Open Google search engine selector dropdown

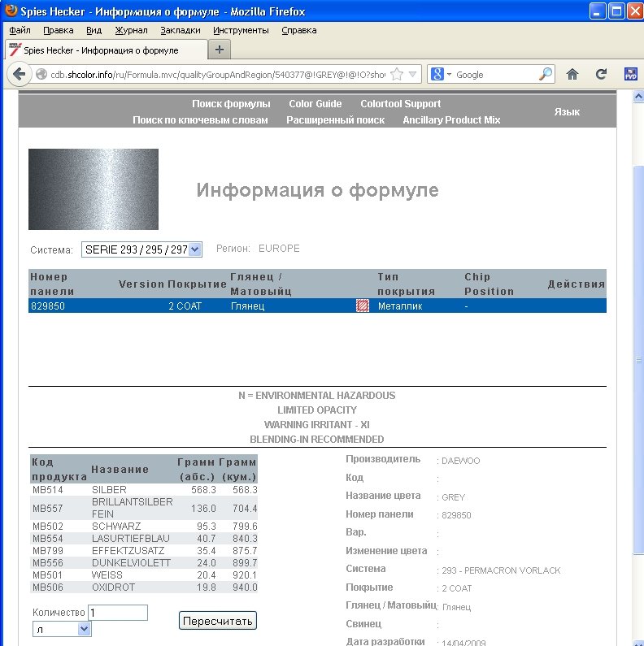point(442,74)
